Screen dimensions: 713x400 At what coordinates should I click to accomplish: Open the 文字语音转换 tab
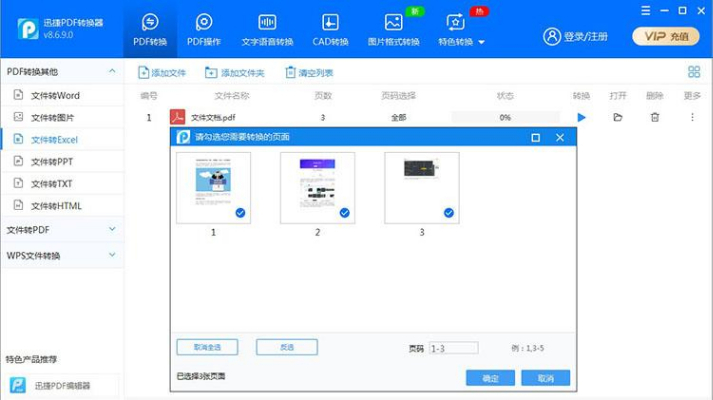point(267,30)
